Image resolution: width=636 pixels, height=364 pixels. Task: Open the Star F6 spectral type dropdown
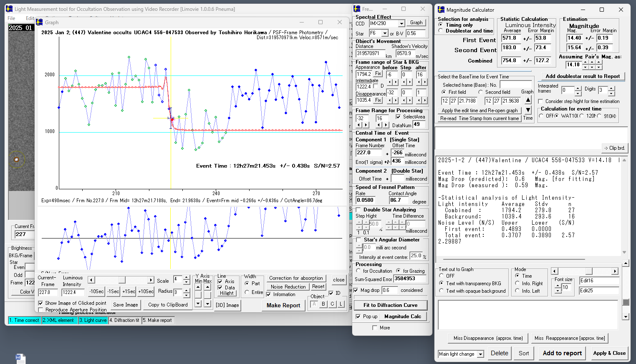click(x=385, y=33)
